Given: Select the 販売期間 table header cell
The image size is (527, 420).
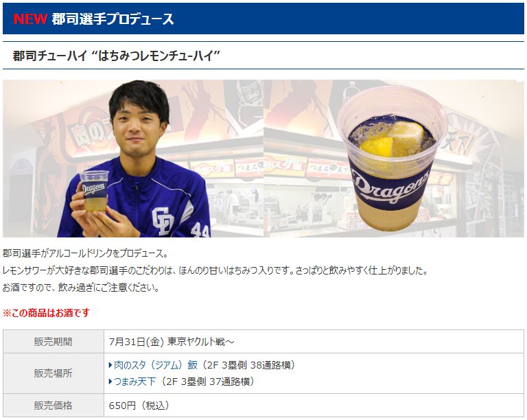Looking at the screenshot, I should tap(54, 341).
